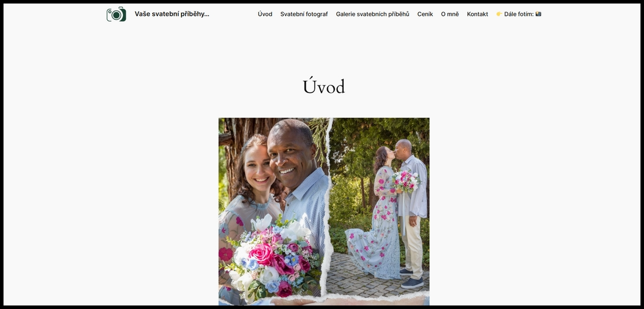Viewport: 644px width, 309px height.
Task: Expand the Dále fotím menu entry
Action: click(x=519, y=14)
